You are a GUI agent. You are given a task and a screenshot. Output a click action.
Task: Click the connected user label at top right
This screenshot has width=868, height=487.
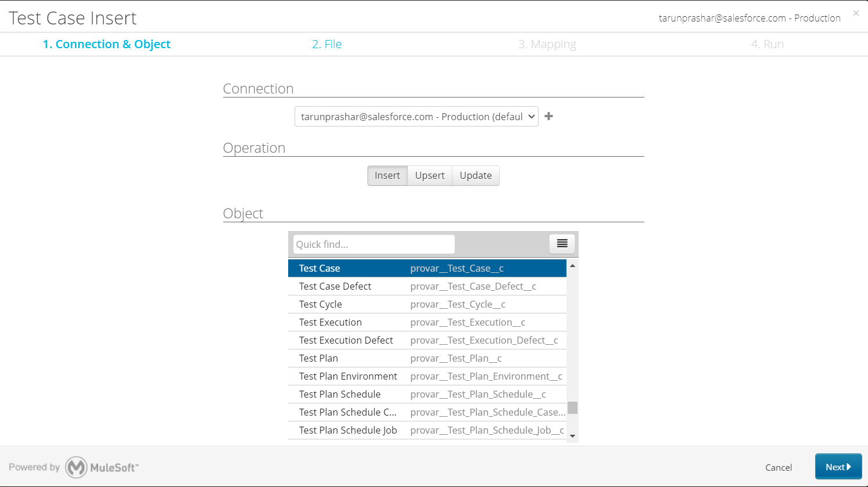(749, 18)
